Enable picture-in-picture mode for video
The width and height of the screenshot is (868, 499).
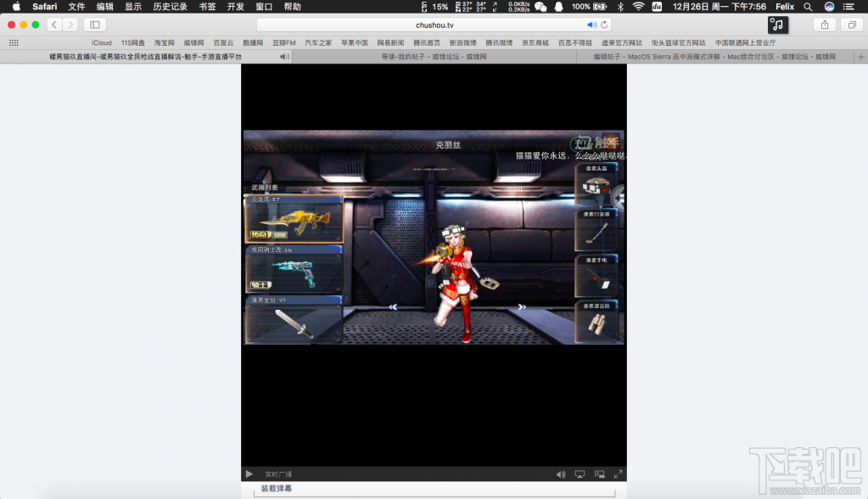pos(600,474)
